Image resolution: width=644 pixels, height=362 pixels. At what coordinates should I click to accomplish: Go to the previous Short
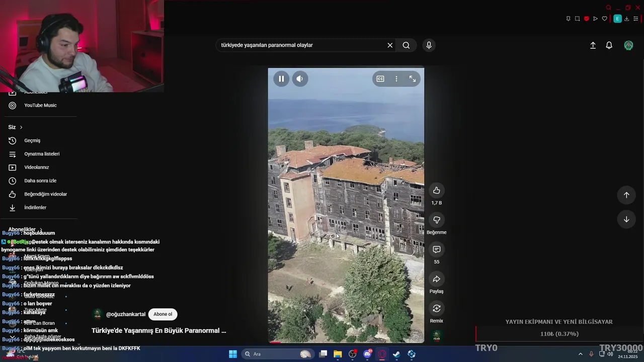click(626, 195)
